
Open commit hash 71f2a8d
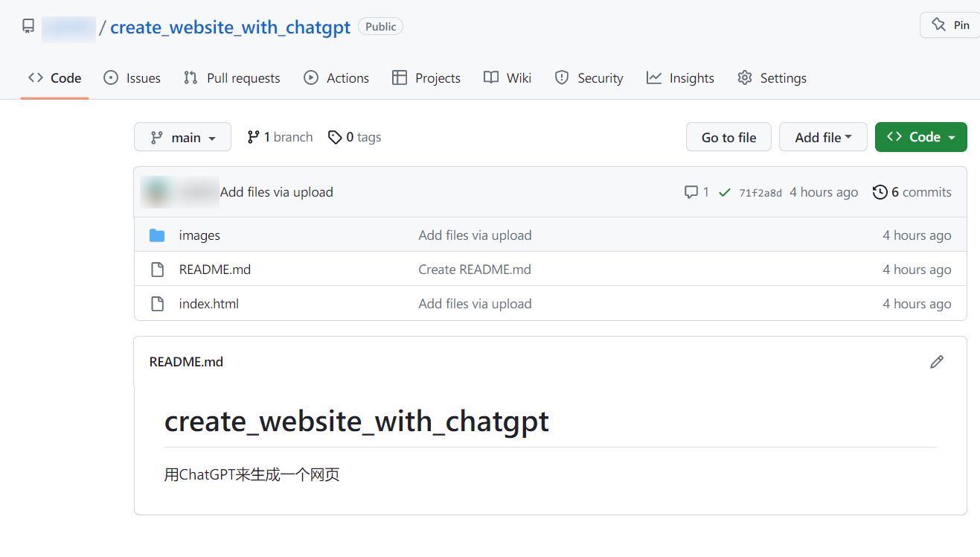click(x=760, y=193)
